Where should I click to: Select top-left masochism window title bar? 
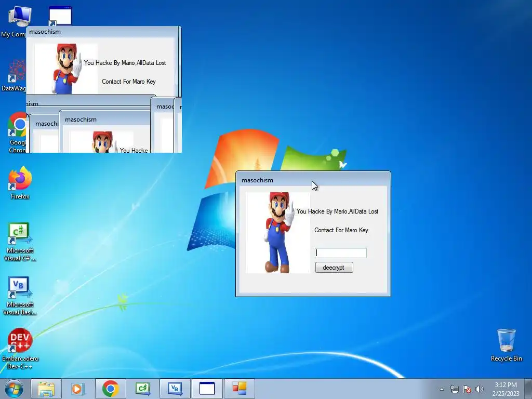pos(102,32)
